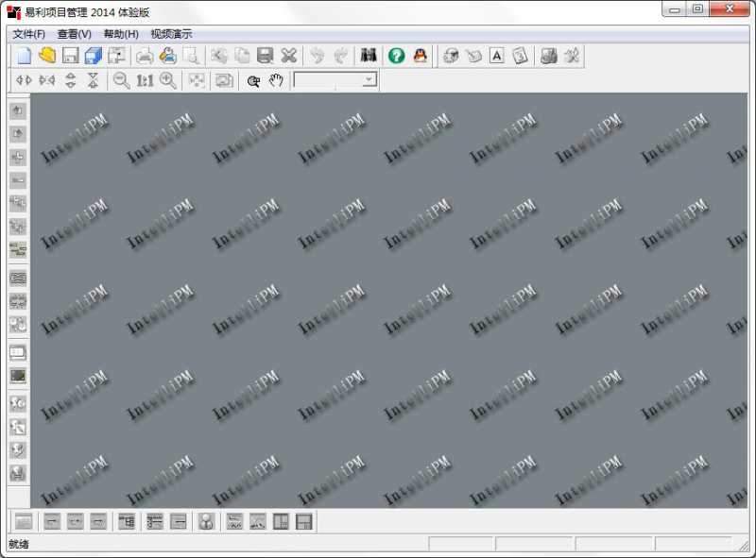The width and height of the screenshot is (756, 558).
Task: Select the hand pan tool
Action: point(276,81)
